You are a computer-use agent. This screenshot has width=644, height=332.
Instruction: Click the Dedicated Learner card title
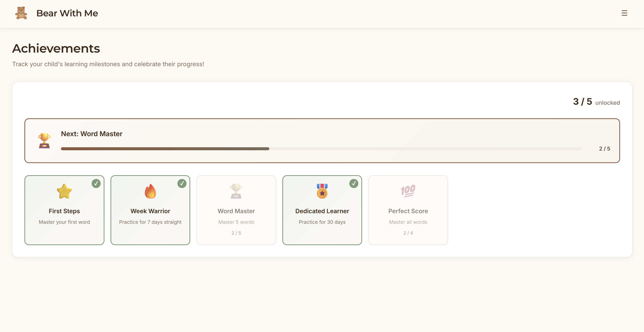tap(322, 211)
